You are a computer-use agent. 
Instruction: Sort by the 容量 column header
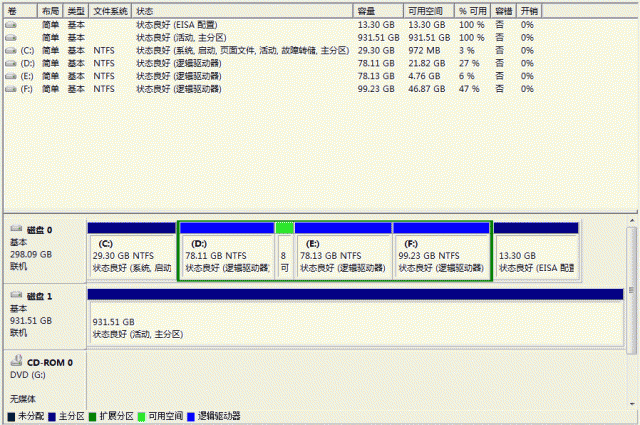(x=378, y=11)
